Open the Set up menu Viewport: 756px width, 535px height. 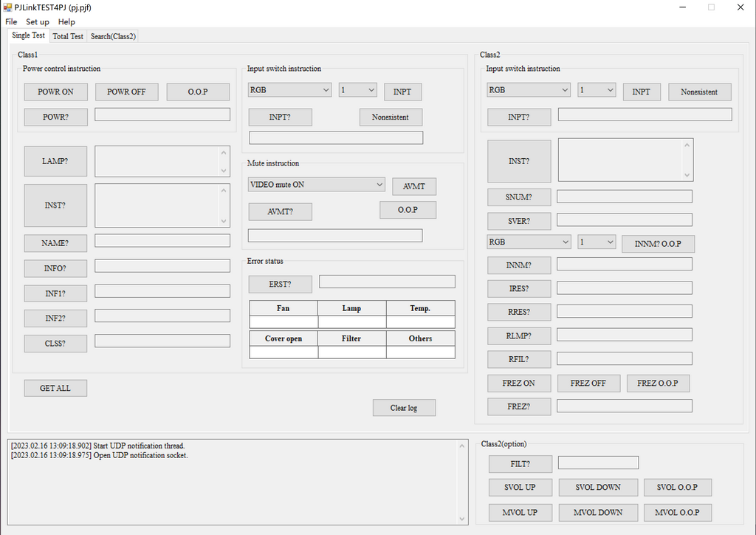38,21
